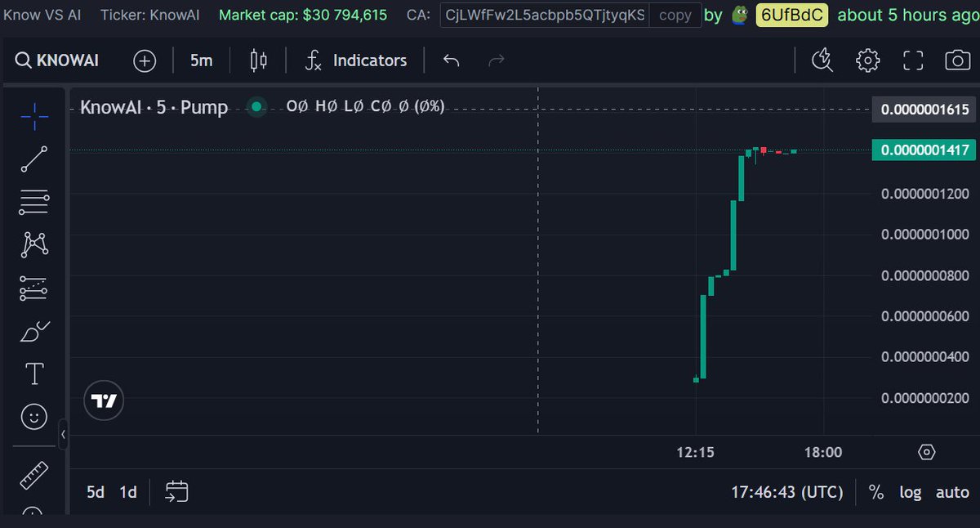The image size is (980, 528).
Task: Click the OHLC values in the legend
Action: click(366, 106)
